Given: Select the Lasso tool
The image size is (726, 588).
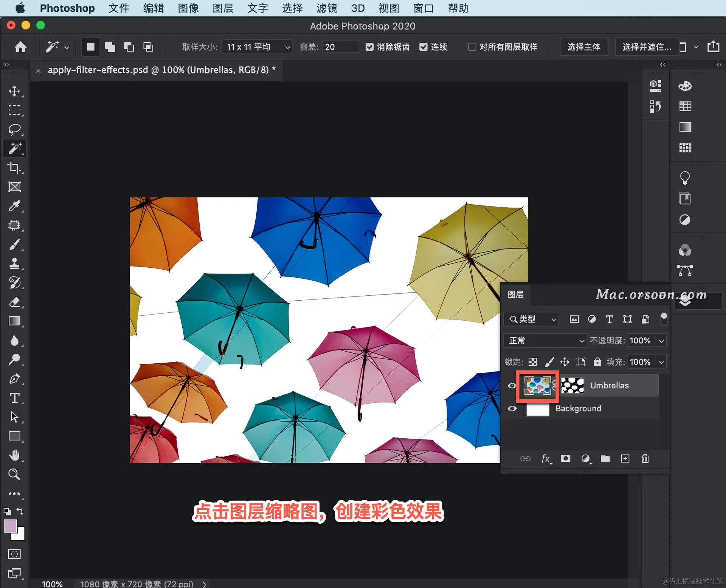Looking at the screenshot, I should (14, 129).
